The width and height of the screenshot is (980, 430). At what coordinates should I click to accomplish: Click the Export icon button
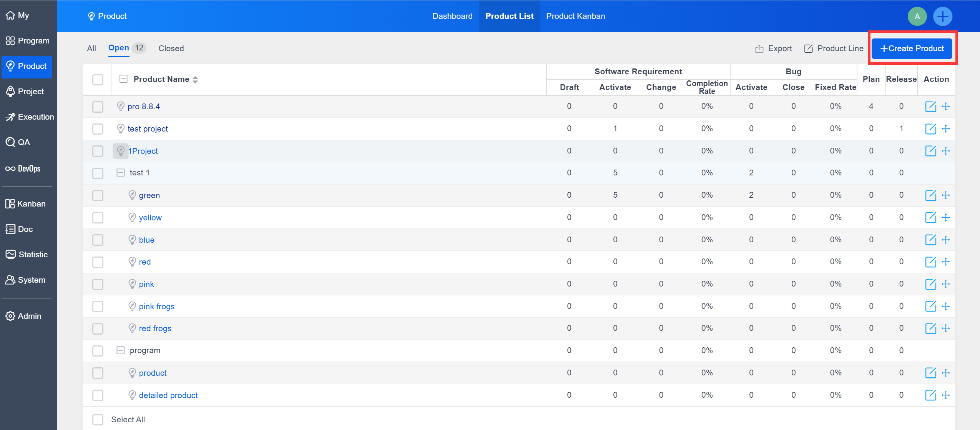pos(774,48)
